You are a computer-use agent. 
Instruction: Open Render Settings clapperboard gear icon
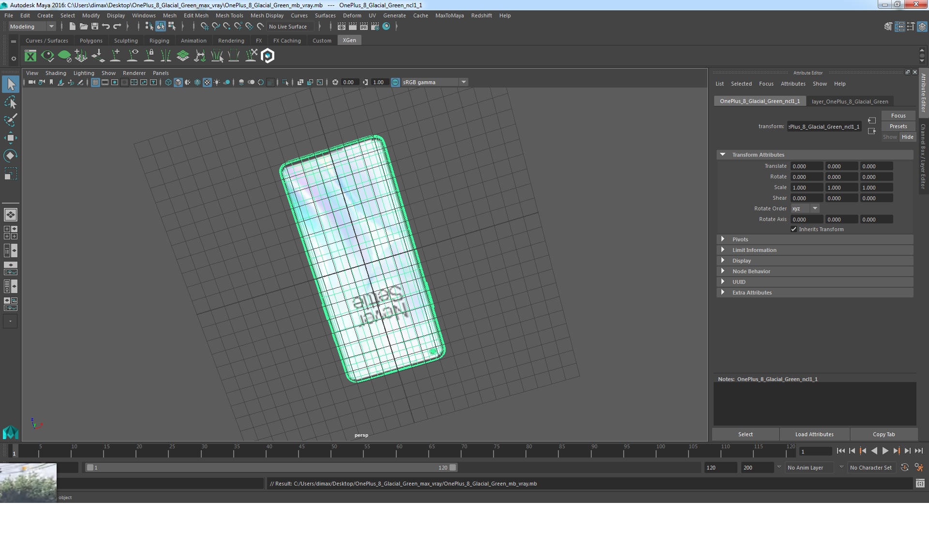coord(375,27)
